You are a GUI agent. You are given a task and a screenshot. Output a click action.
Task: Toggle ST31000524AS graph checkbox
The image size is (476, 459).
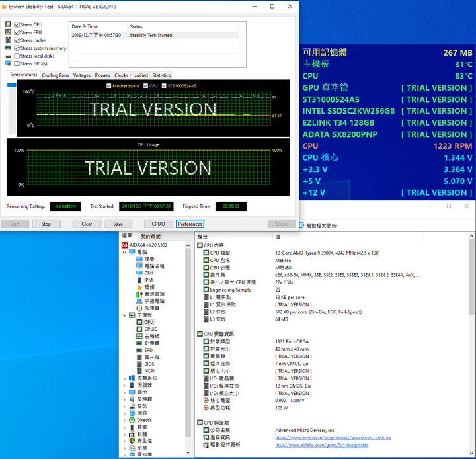(164, 86)
